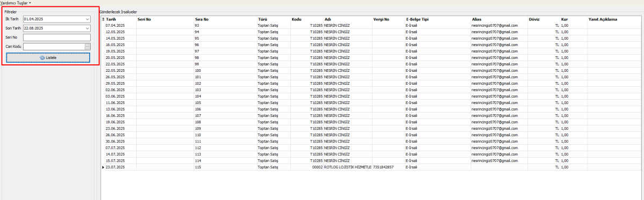The image size is (644, 200).
Task: Open Cari Kodu lookup ellipsis button
Action: 87,46
